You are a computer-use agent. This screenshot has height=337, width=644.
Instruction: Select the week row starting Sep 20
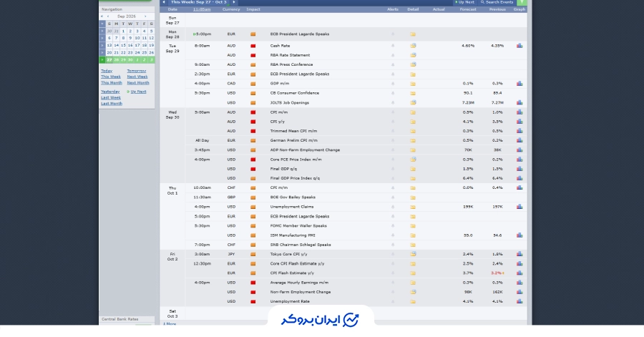tap(102, 52)
